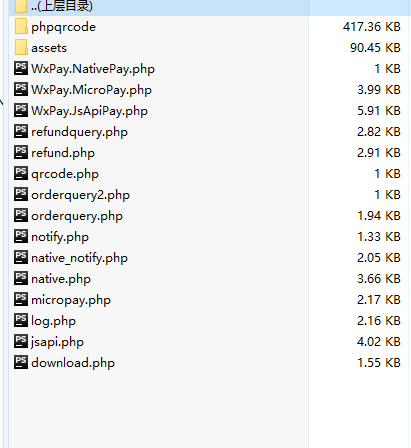
Task: Select the WxPay.JsApiPay.php file name
Action: click(89, 111)
